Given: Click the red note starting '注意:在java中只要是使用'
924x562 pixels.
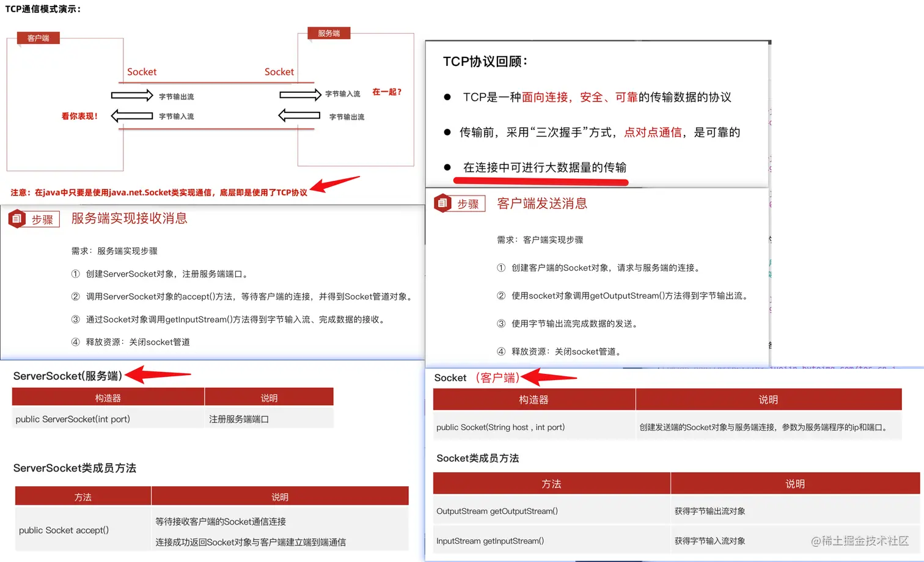Looking at the screenshot, I should pos(159,192).
